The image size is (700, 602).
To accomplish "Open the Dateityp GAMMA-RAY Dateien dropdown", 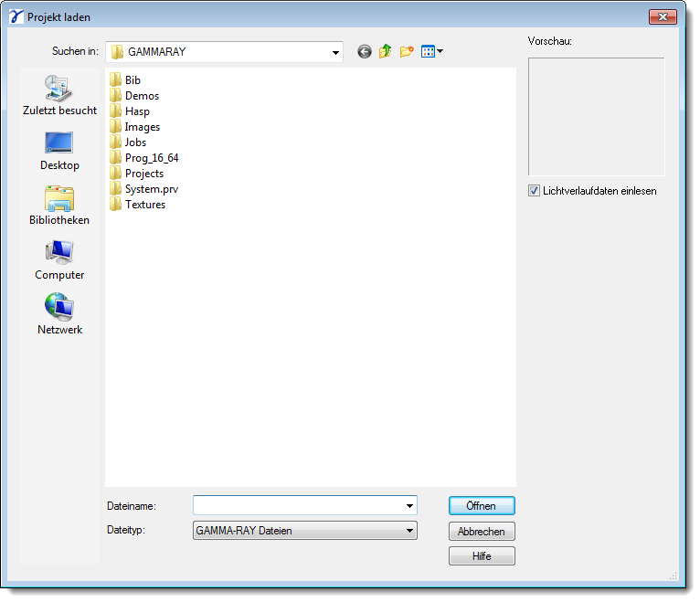I will (305, 531).
